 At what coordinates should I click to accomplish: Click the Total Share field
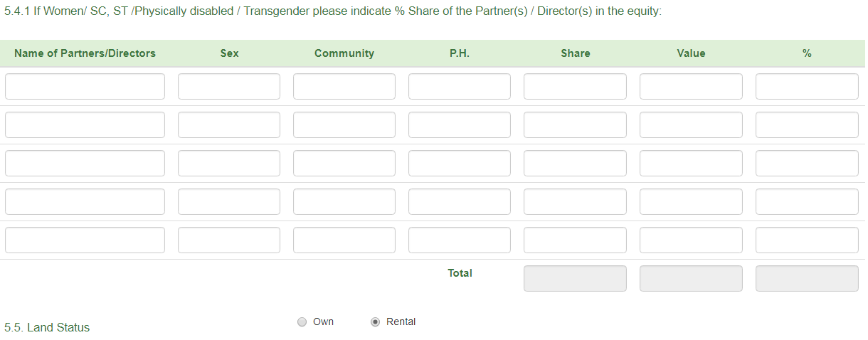tap(575, 279)
